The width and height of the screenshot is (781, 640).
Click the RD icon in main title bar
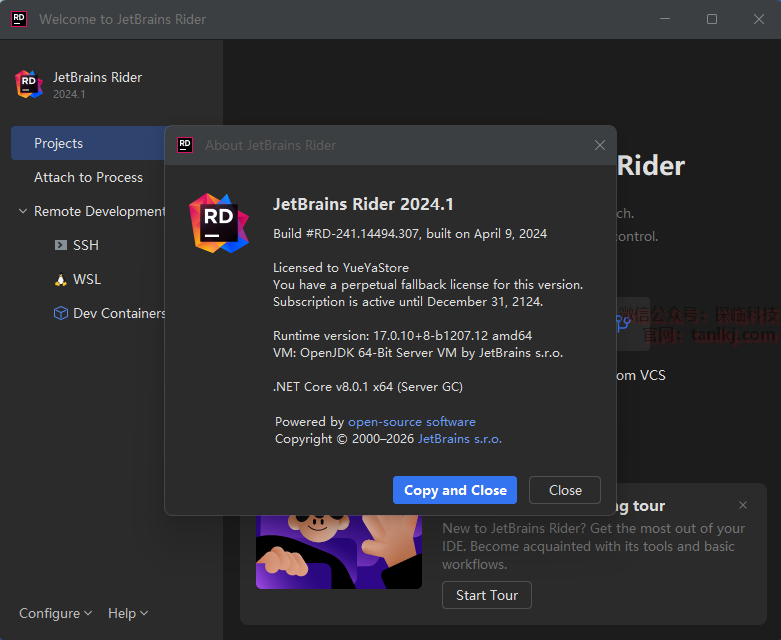(19, 19)
